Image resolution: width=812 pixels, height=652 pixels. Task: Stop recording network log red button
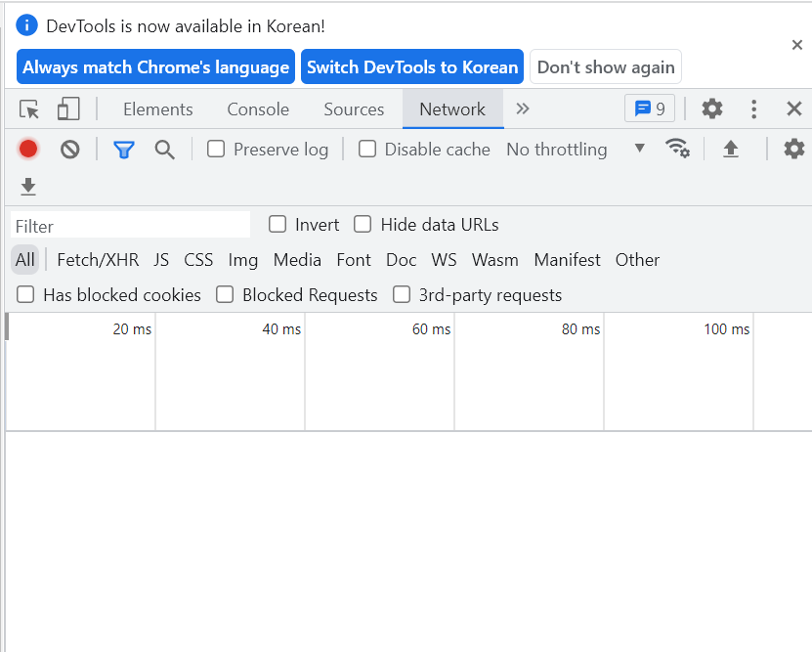(x=28, y=150)
